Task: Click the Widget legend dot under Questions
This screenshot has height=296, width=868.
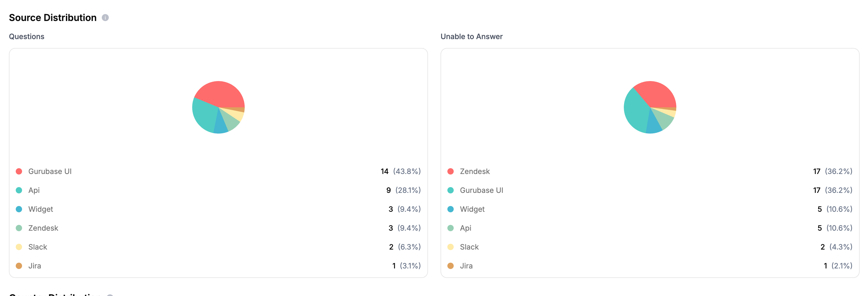Action: [19, 209]
